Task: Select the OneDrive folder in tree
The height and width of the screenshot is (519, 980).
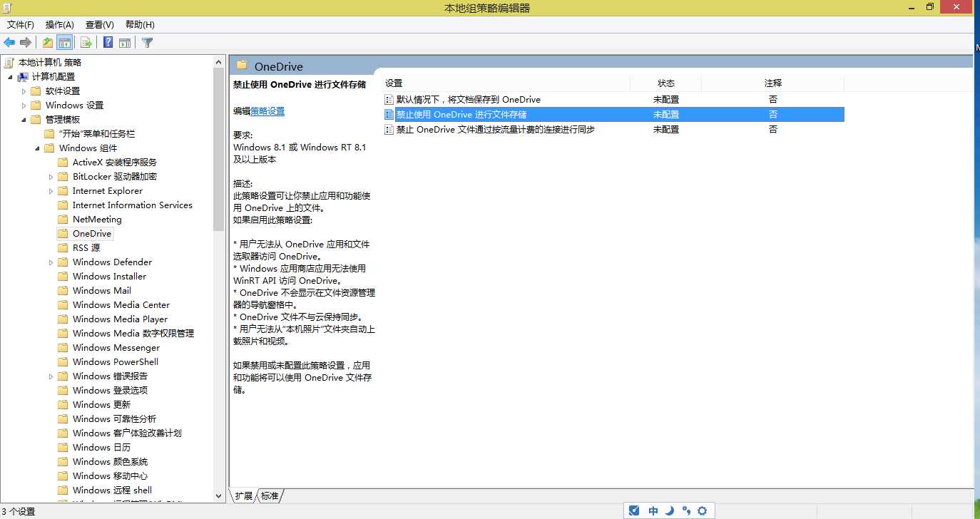Action: click(x=92, y=234)
